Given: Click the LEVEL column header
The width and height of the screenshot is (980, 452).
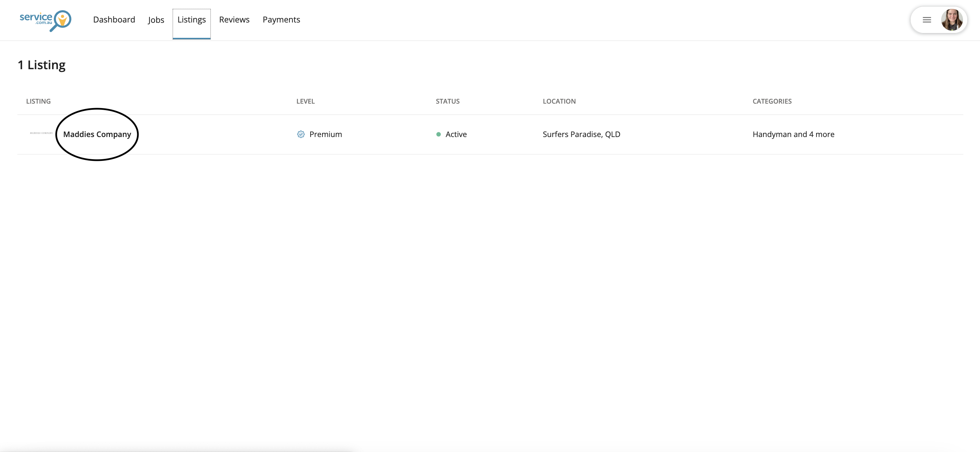Looking at the screenshot, I should [305, 101].
